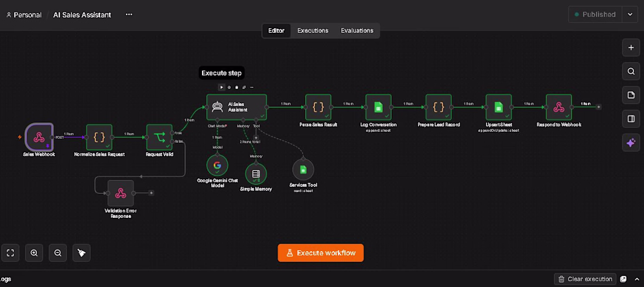This screenshot has width=644, height=287.
Task: Switch to the Executions tab
Action: click(x=313, y=30)
